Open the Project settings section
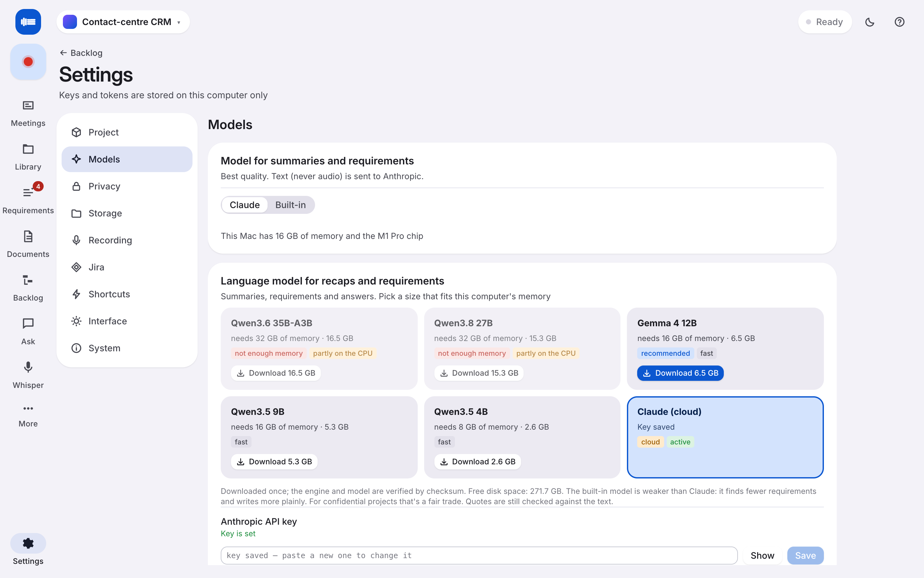Image resolution: width=924 pixels, height=578 pixels. 127,132
